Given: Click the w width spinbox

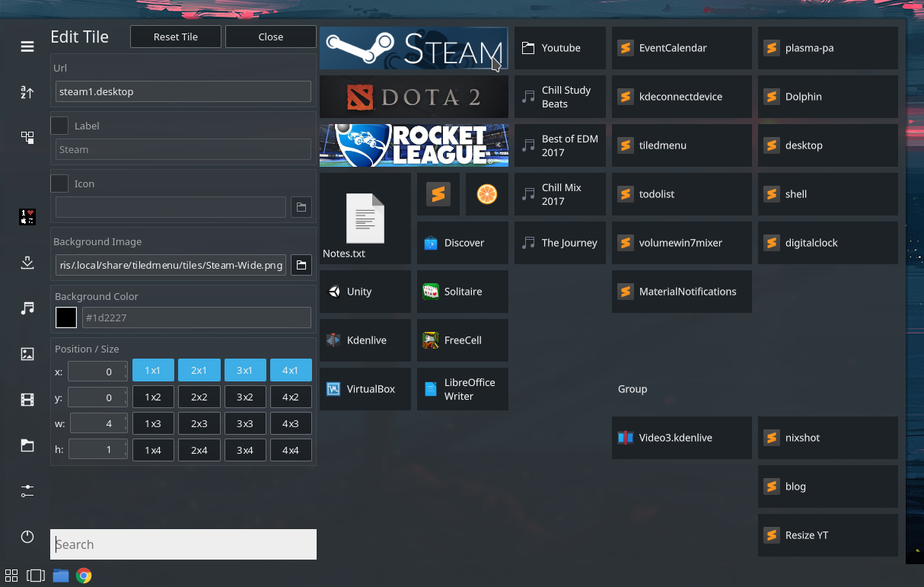Looking at the screenshot, I should click(97, 423).
